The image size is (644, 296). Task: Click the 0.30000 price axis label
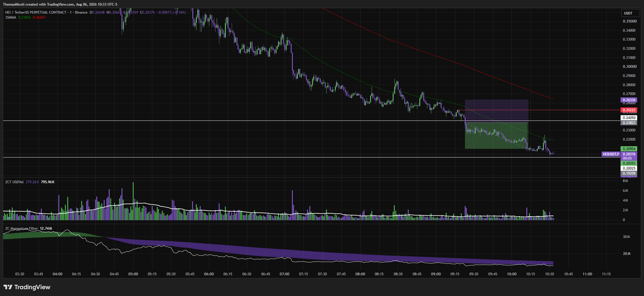629,66
